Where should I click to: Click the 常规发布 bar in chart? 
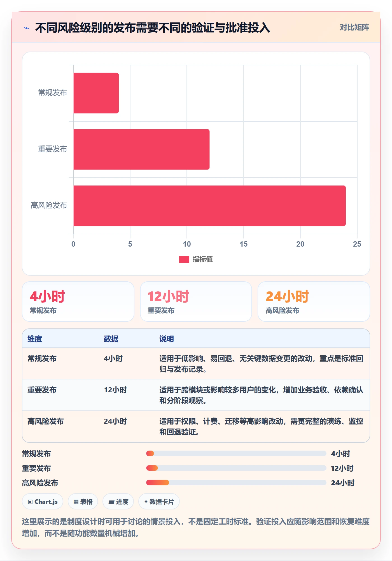[96, 93]
